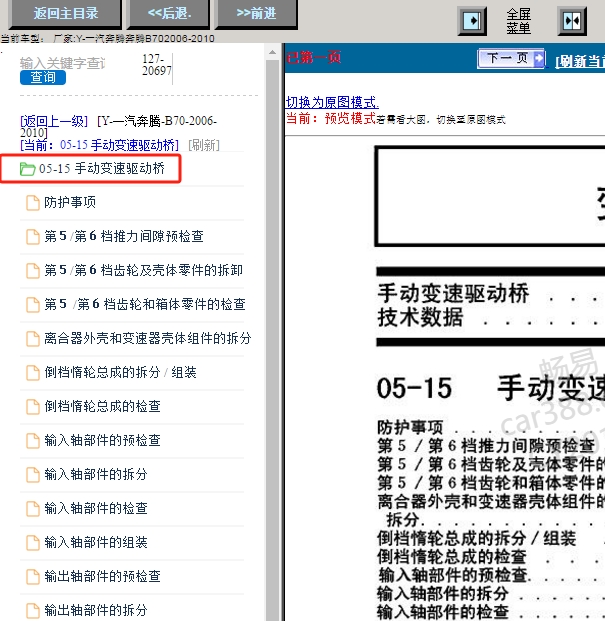Follow the 返回上一级 link
Image resolution: width=605 pixels, height=621 pixels.
click(54, 121)
